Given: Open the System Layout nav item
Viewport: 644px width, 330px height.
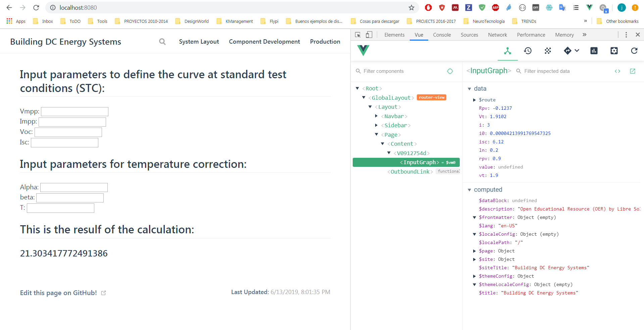Looking at the screenshot, I should tap(199, 42).
